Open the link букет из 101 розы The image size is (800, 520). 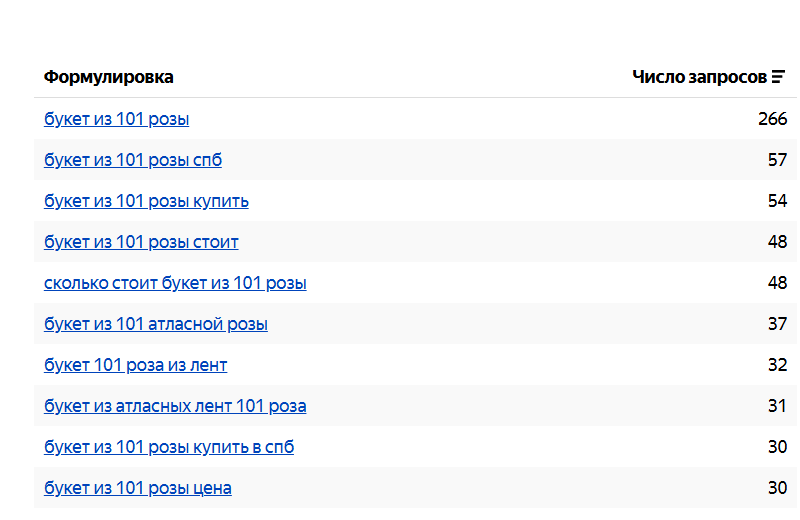coord(116,119)
